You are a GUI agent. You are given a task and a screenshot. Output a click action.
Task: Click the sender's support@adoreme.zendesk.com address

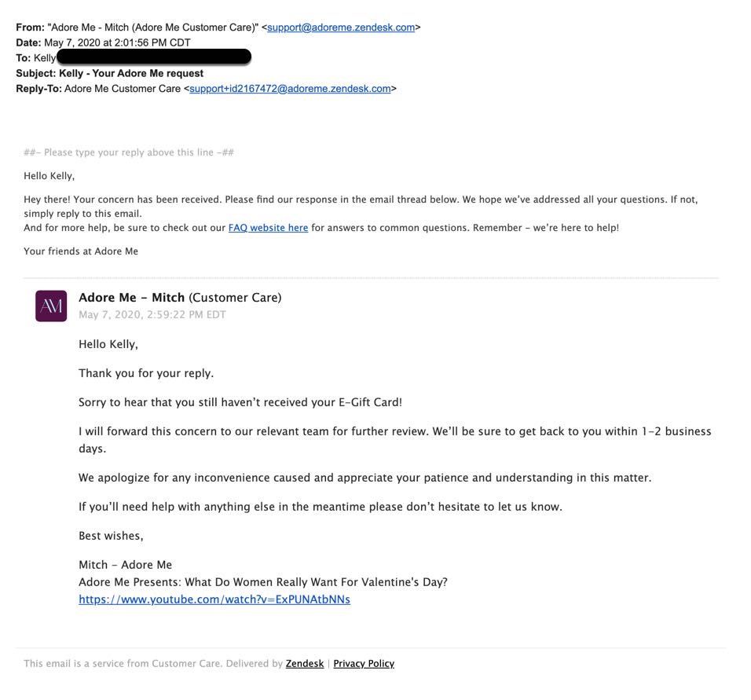(341, 27)
